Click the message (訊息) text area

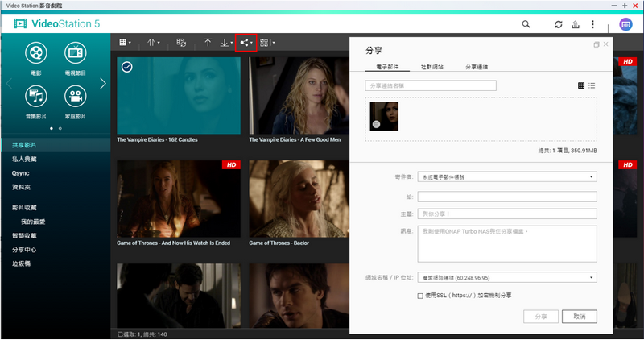[507, 244]
